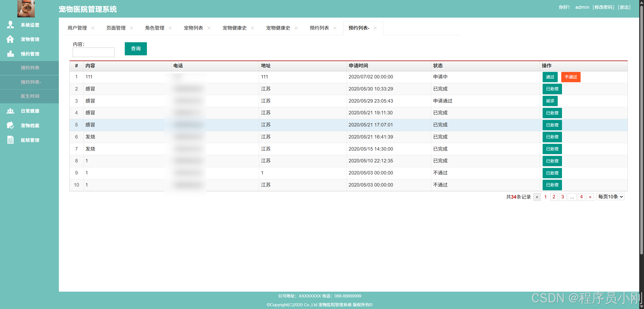Close the 用户管理 tab with its X
644x309 pixels.
(x=93, y=28)
